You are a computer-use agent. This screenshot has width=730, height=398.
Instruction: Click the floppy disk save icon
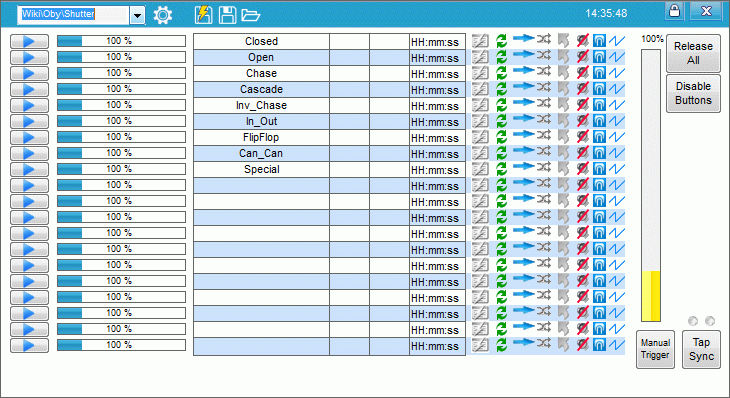click(x=227, y=15)
